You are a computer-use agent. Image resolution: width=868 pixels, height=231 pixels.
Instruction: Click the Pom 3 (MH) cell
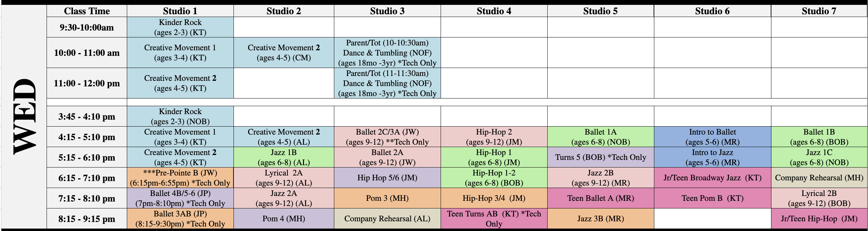click(387, 198)
